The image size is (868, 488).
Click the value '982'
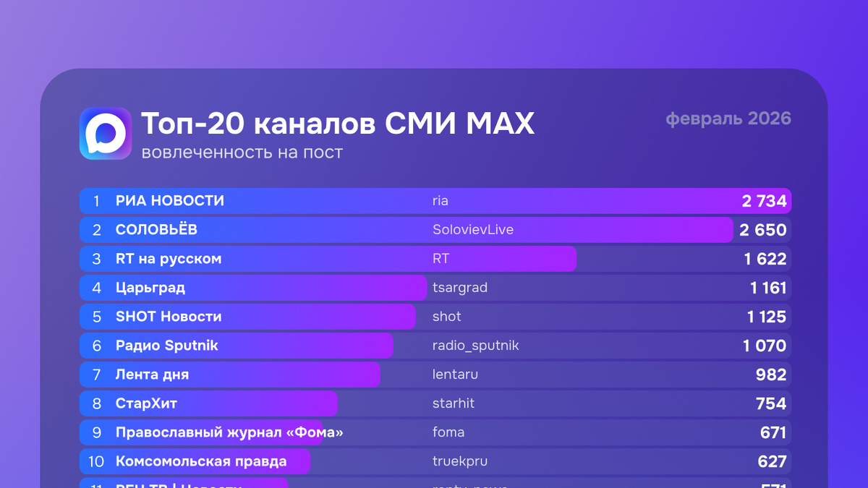771,374
